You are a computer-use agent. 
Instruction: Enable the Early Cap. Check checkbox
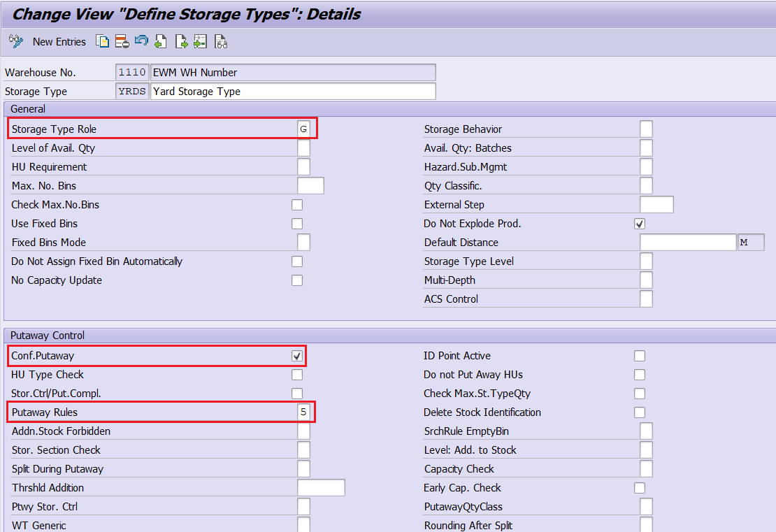[x=640, y=488]
